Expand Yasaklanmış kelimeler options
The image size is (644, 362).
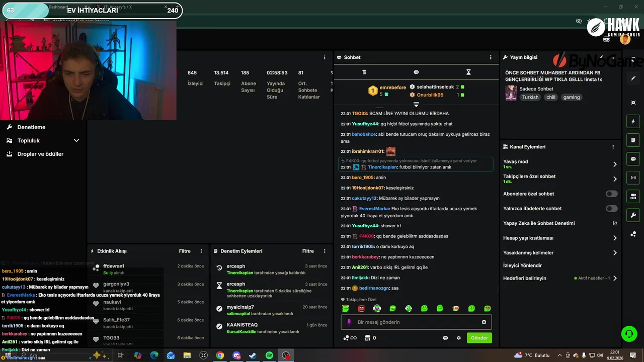615,253
